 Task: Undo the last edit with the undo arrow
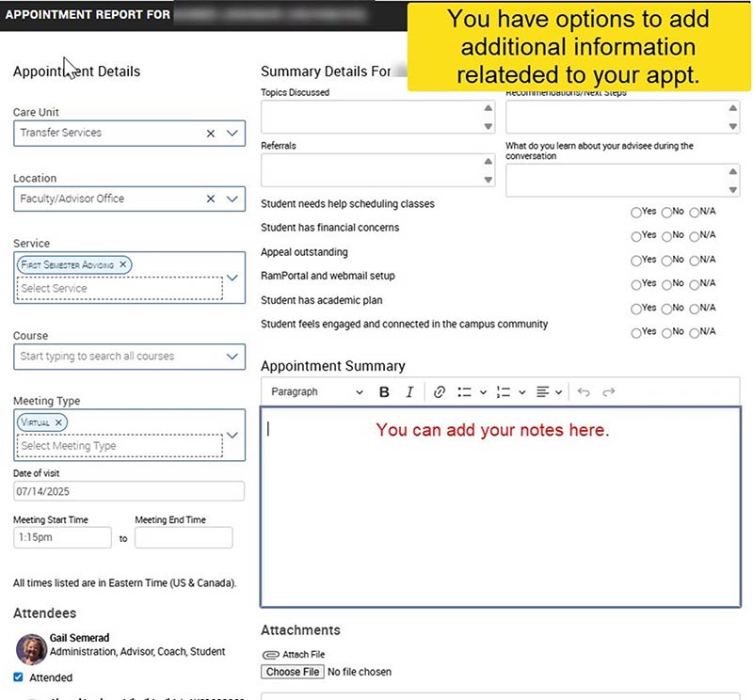[584, 391]
